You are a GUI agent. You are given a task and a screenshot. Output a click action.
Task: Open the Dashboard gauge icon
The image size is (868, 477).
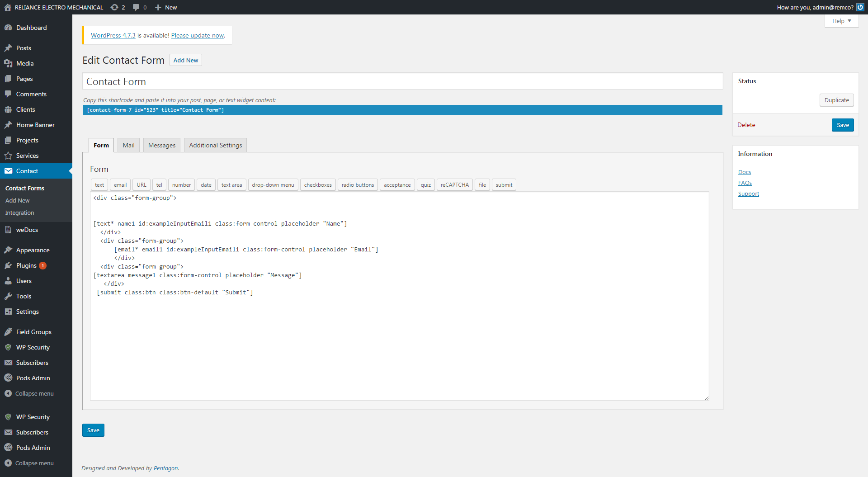point(8,28)
